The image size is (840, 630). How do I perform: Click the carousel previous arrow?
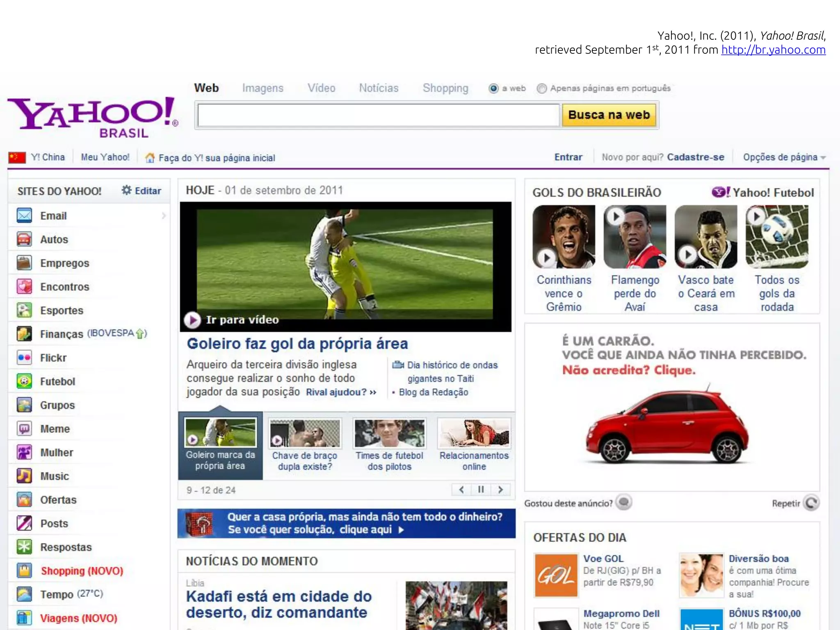pos(461,490)
